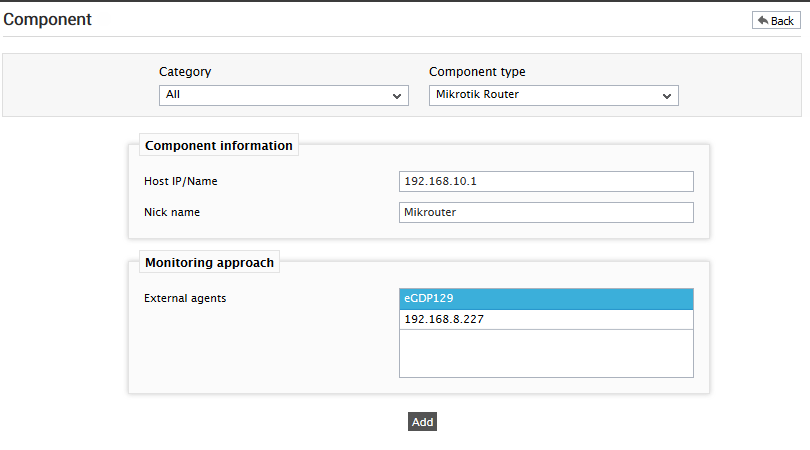This screenshot has width=810, height=450.
Task: Click the Add button
Action: tap(422, 422)
